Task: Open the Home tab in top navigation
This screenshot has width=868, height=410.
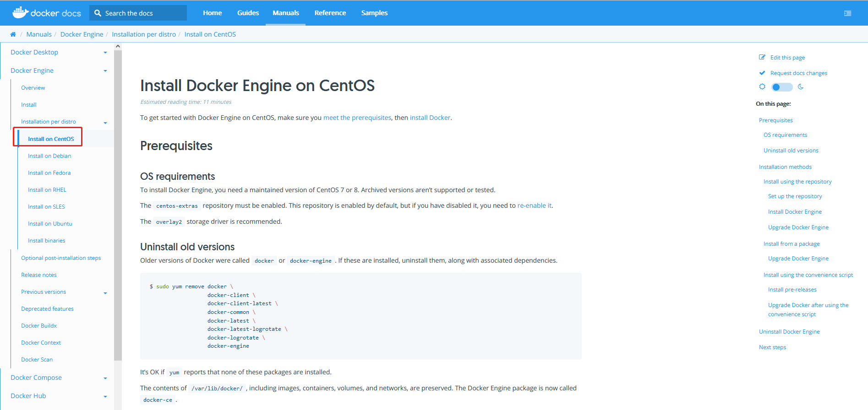Action: [x=213, y=13]
